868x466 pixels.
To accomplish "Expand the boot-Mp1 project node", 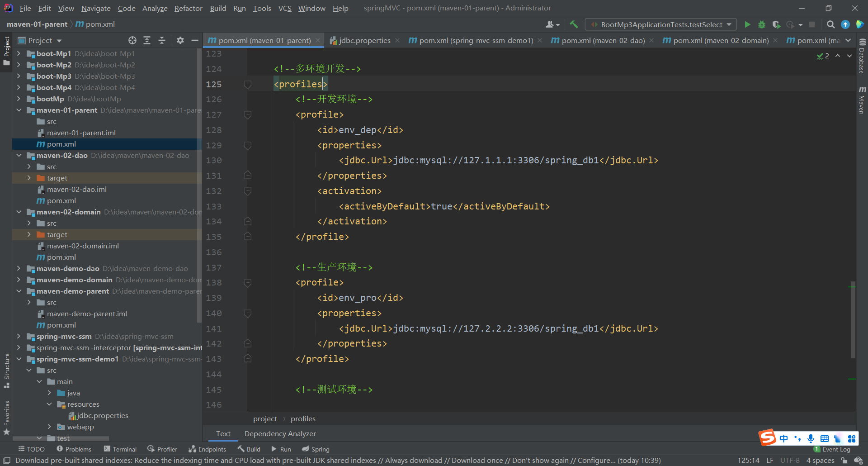I will (x=19, y=53).
